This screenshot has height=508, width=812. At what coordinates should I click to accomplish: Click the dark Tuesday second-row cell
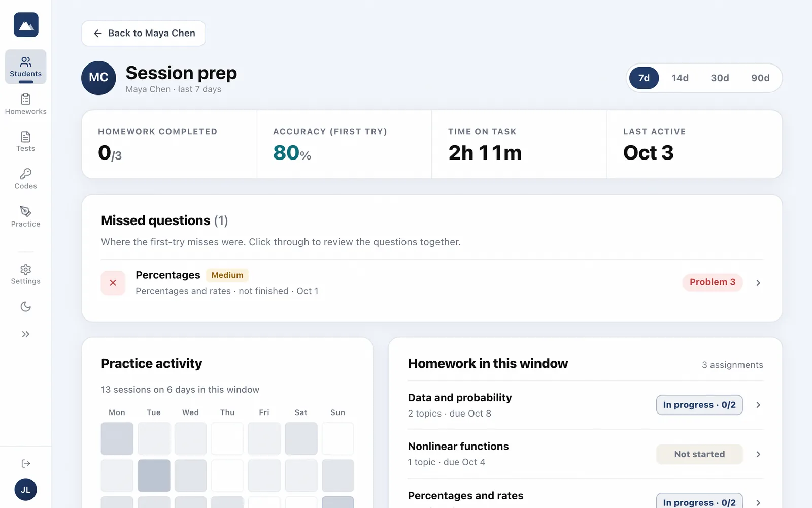coord(154,475)
